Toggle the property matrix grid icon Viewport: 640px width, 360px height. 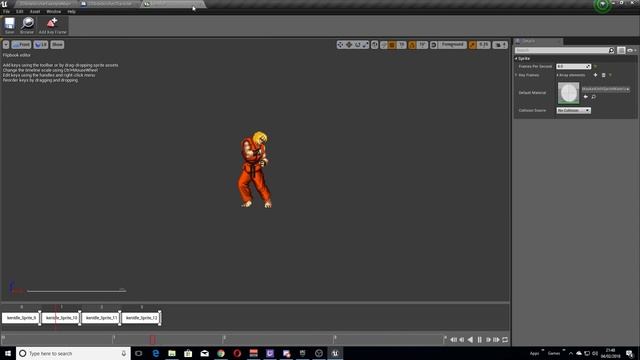[621, 50]
